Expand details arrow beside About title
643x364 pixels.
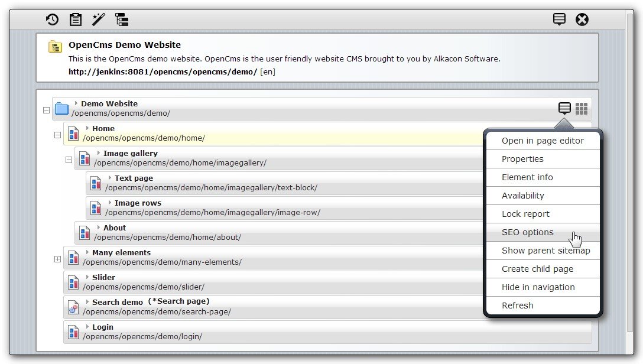tap(99, 227)
